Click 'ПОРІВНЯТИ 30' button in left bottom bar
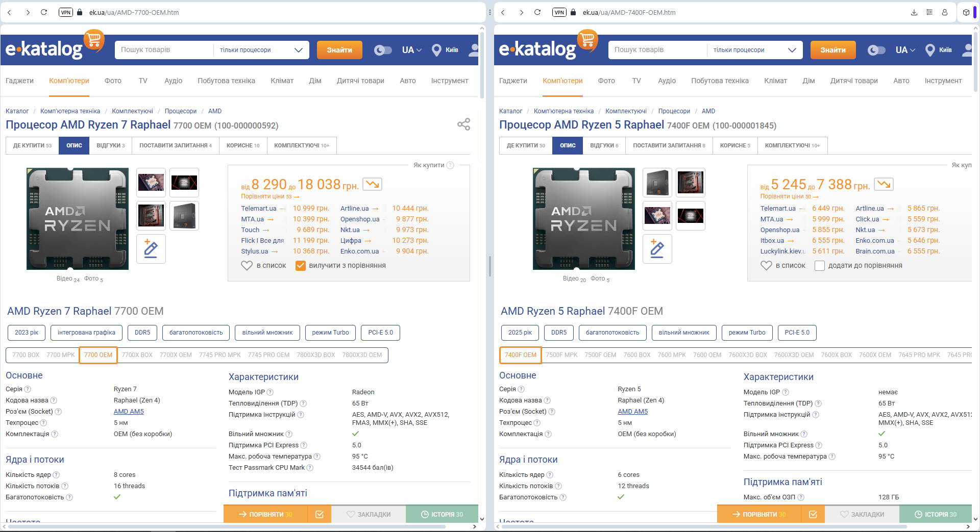The height and width of the screenshot is (532, 980). click(265, 514)
